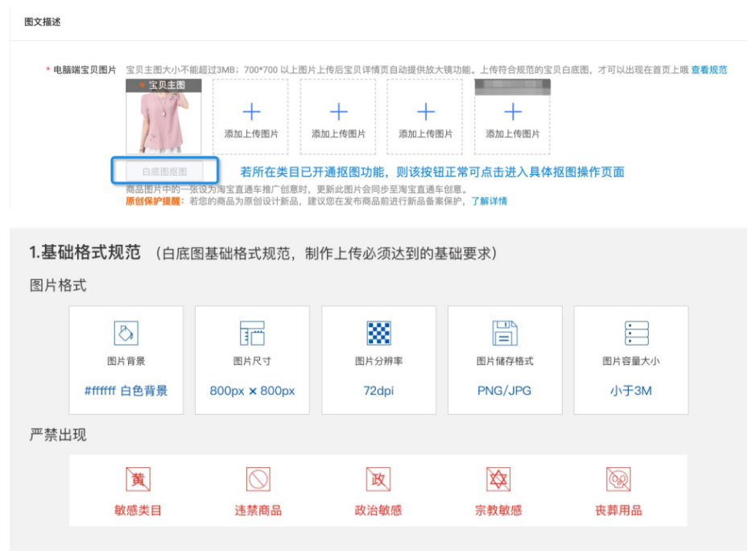This screenshot has height=559, width=756.
Task: Add image in the third 添加上传图片 slot
Action: (x=425, y=118)
